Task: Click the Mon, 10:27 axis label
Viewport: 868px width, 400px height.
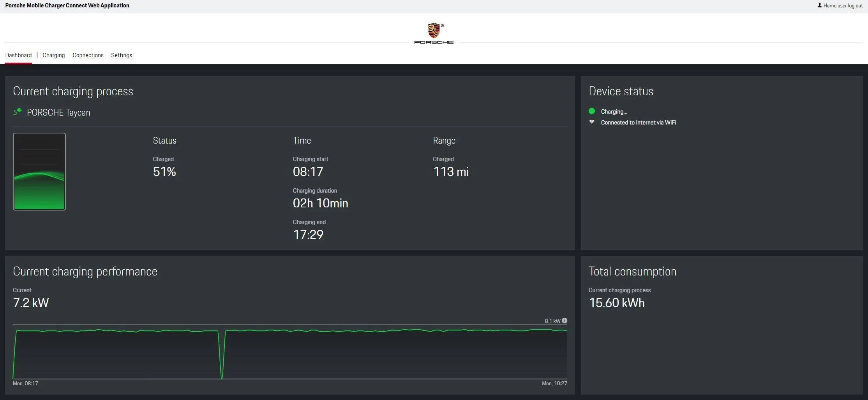Action: 554,383
